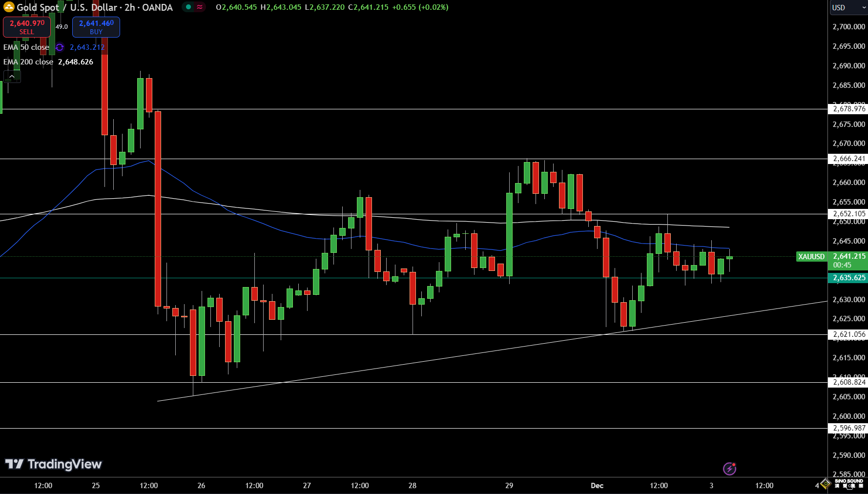Select the EMA 200 close indicator legend

coord(28,62)
